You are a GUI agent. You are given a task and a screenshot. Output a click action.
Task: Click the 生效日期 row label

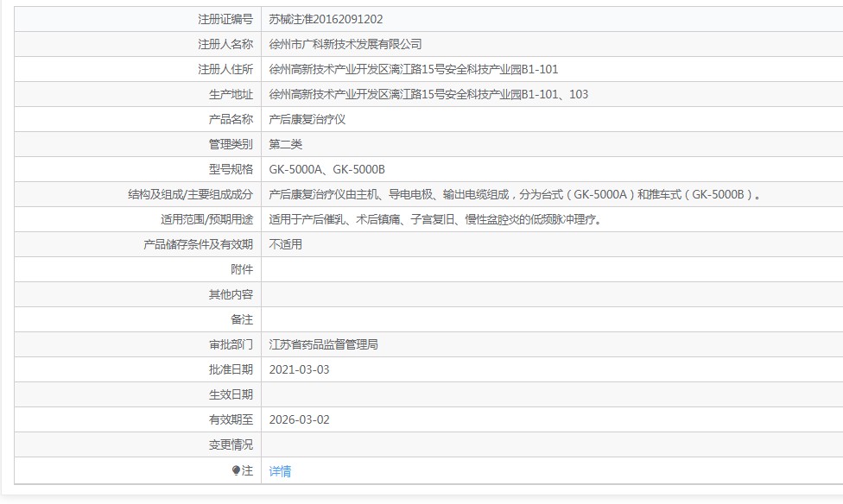(x=231, y=394)
